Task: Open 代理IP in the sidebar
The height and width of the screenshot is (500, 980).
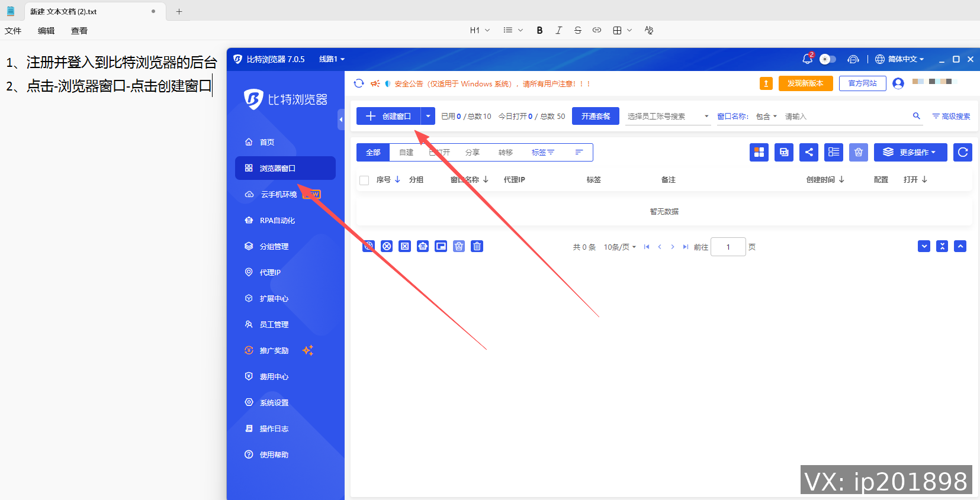Action: pos(285,272)
